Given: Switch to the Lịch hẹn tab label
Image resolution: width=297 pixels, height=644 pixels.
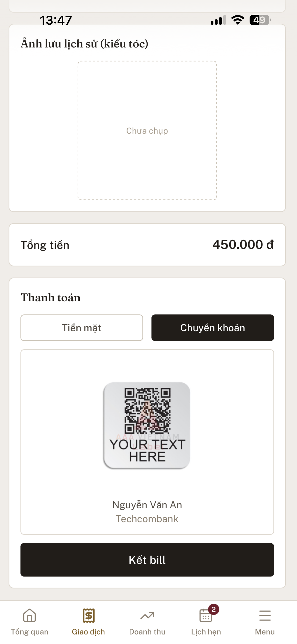Looking at the screenshot, I should click(x=206, y=632).
